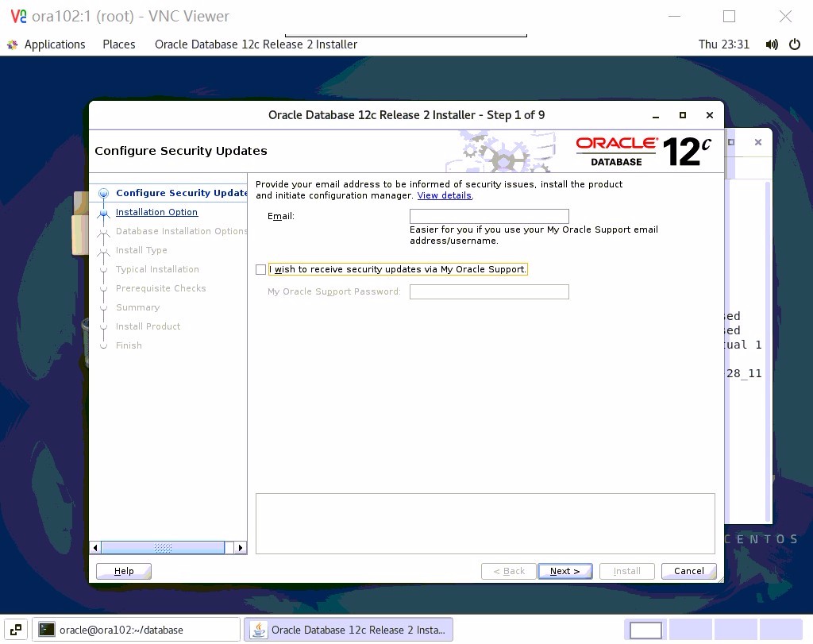The height and width of the screenshot is (644, 813).
Task: Switch to oracle@ora102:~/database terminal in taskbar
Action: 136,630
